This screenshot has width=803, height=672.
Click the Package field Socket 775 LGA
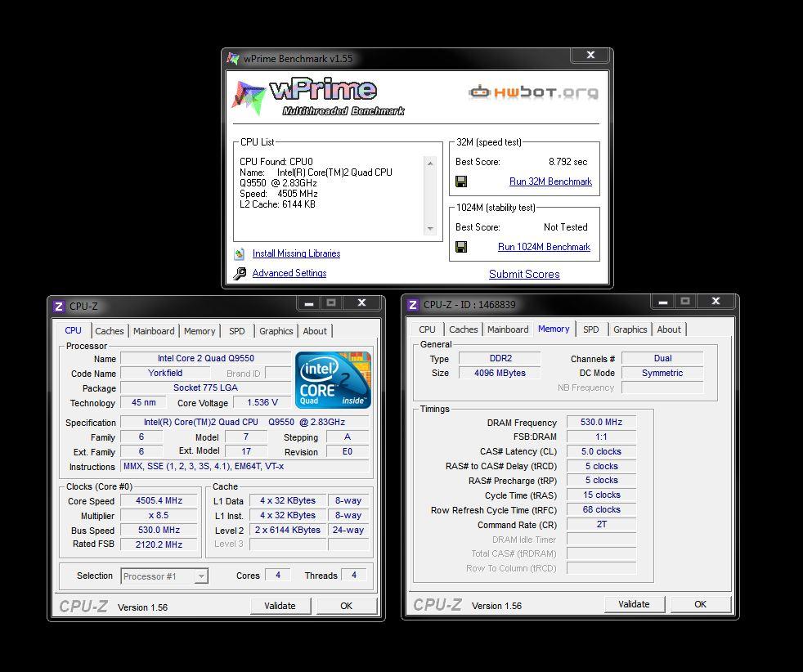(x=205, y=388)
